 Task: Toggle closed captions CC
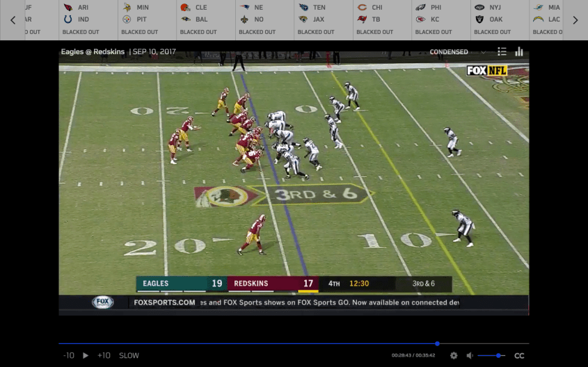pyautogui.click(x=518, y=355)
